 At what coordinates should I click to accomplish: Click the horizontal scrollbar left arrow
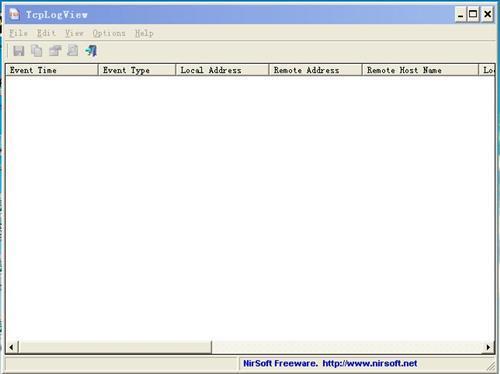coord(12,347)
